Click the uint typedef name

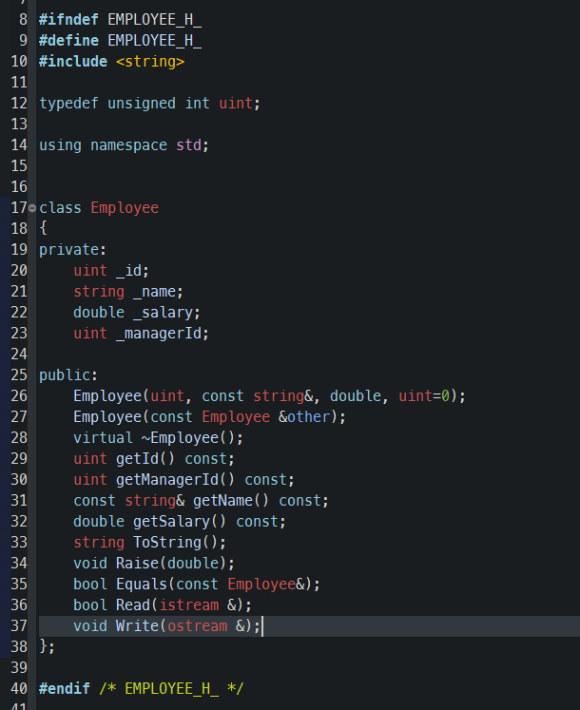[x=235, y=103]
